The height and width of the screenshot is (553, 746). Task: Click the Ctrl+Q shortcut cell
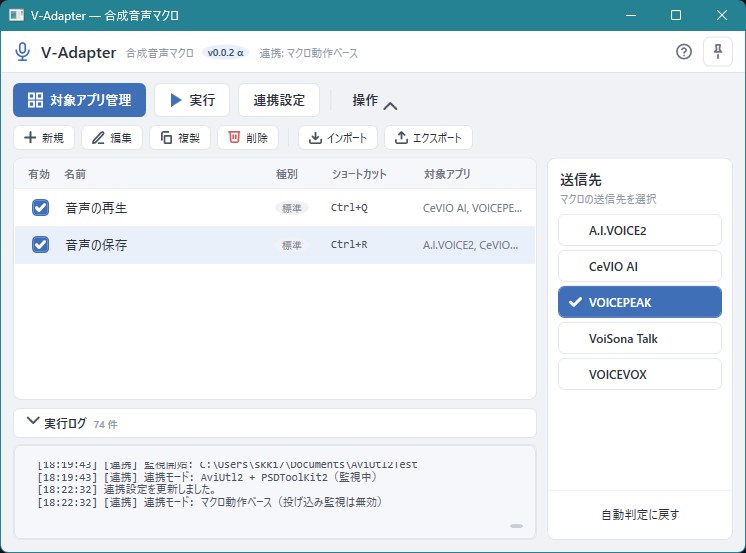coord(349,207)
